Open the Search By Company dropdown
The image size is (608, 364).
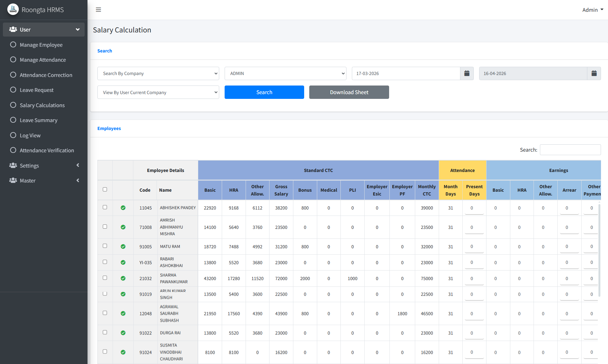pos(158,73)
